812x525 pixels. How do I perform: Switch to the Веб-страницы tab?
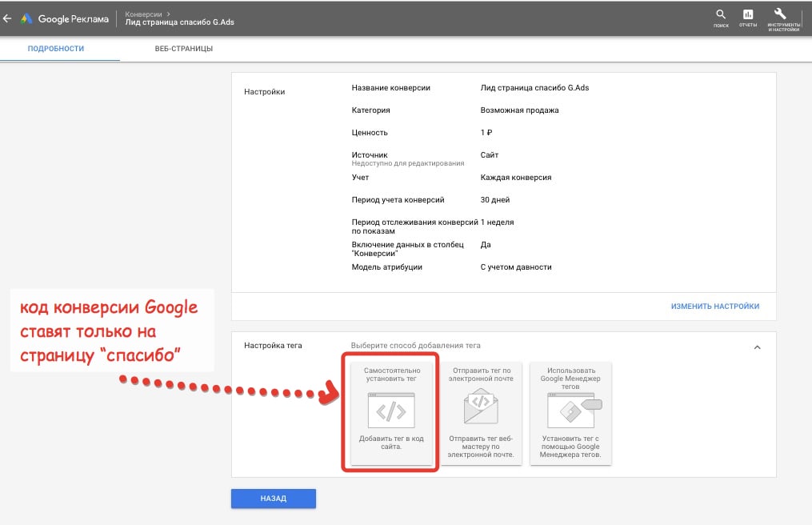tap(184, 49)
